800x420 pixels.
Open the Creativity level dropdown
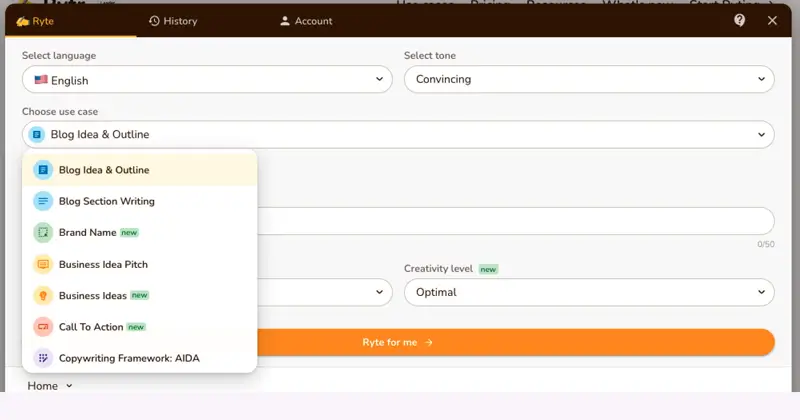click(589, 292)
